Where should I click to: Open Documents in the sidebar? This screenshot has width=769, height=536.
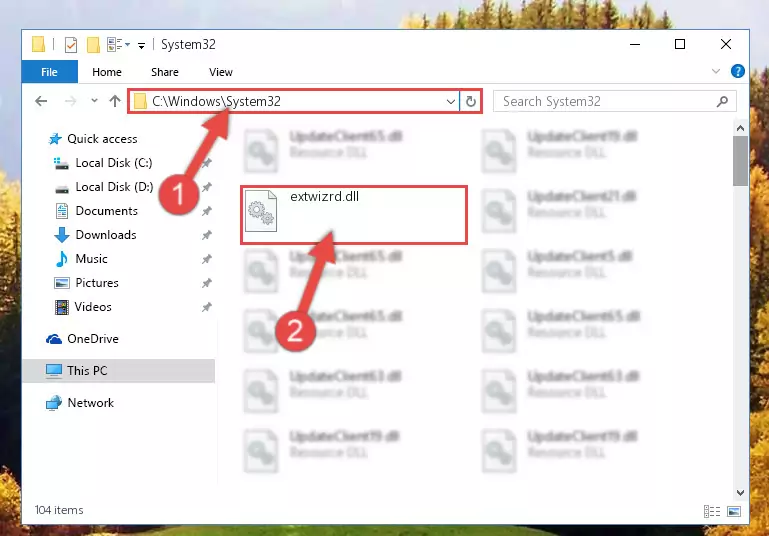(106, 211)
